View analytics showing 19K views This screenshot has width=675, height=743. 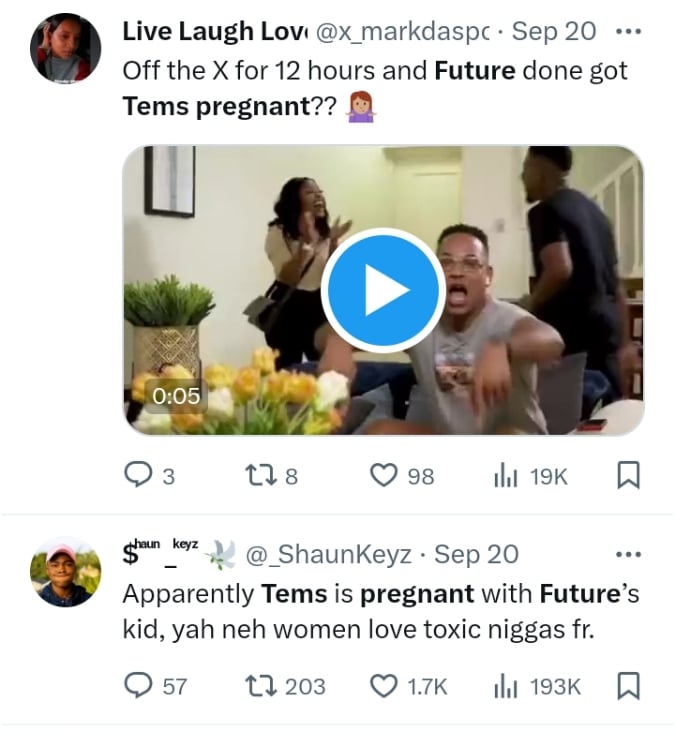(506, 476)
